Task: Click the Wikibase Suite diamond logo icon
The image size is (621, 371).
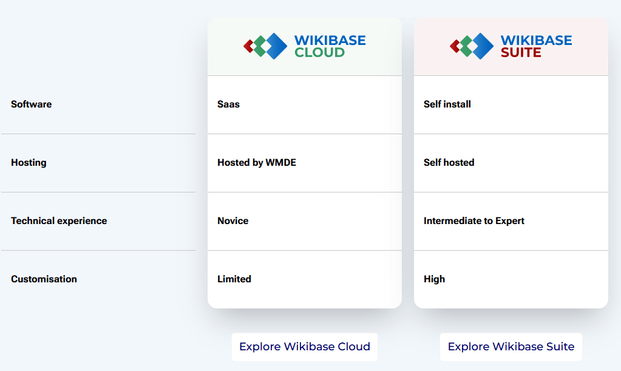Action: (x=471, y=46)
